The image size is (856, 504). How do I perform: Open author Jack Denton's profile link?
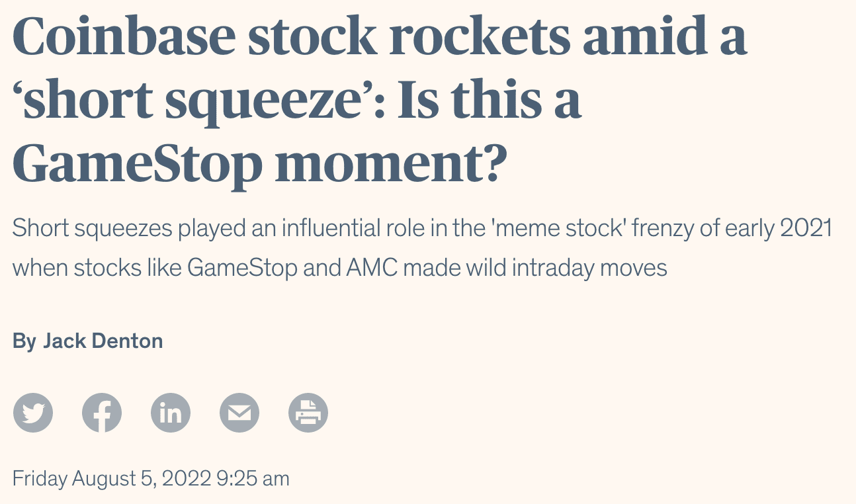pyautogui.click(x=103, y=341)
